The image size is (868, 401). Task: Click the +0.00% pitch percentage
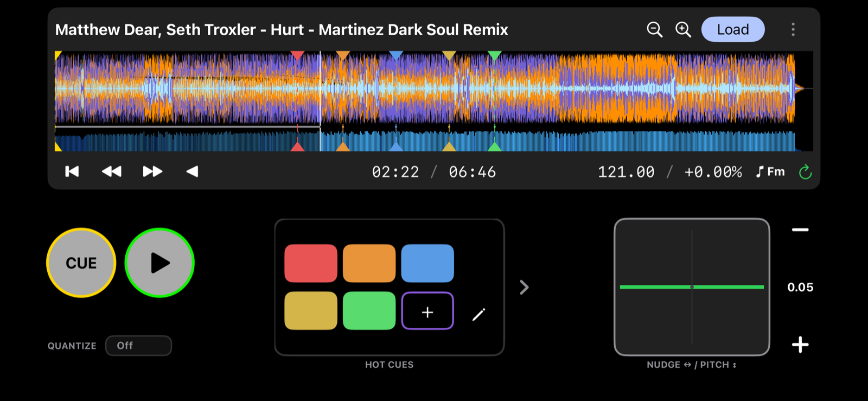[713, 172]
